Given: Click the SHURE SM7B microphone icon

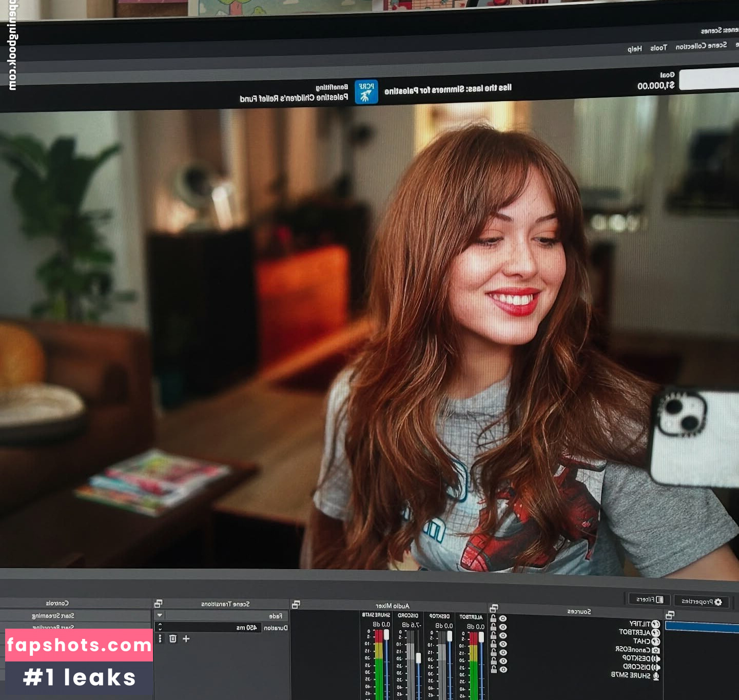Looking at the screenshot, I should [655, 675].
